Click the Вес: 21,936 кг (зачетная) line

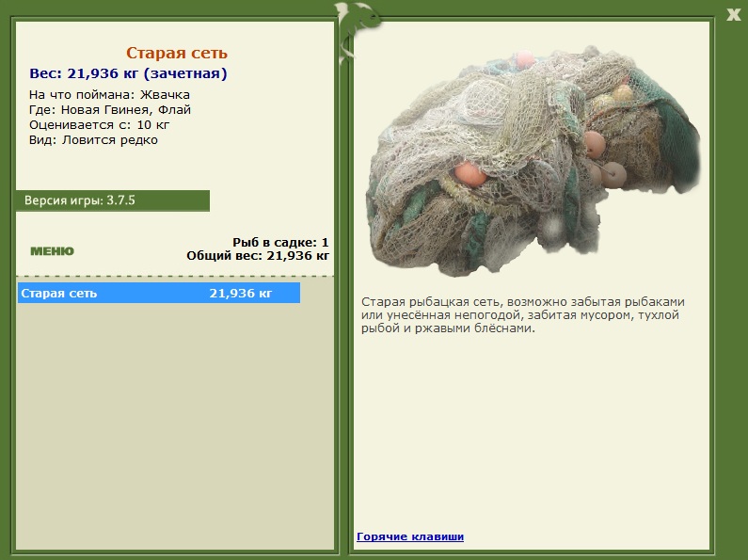click(128, 73)
